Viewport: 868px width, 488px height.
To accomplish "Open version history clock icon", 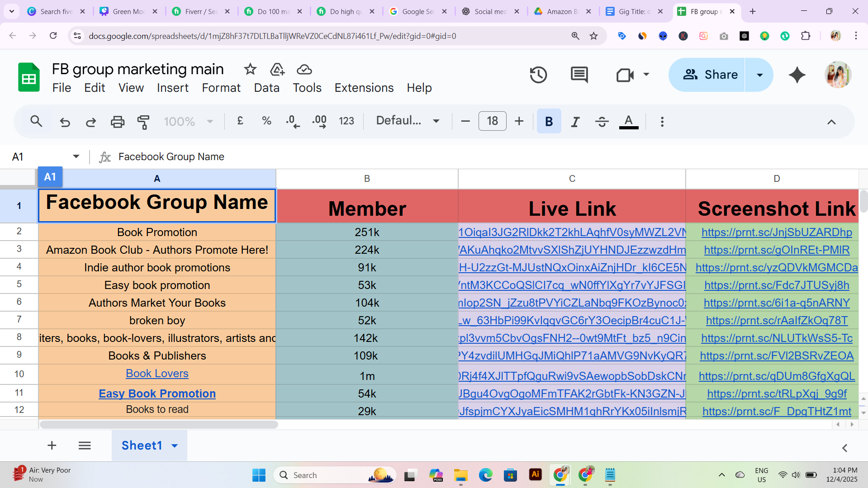I will (538, 75).
